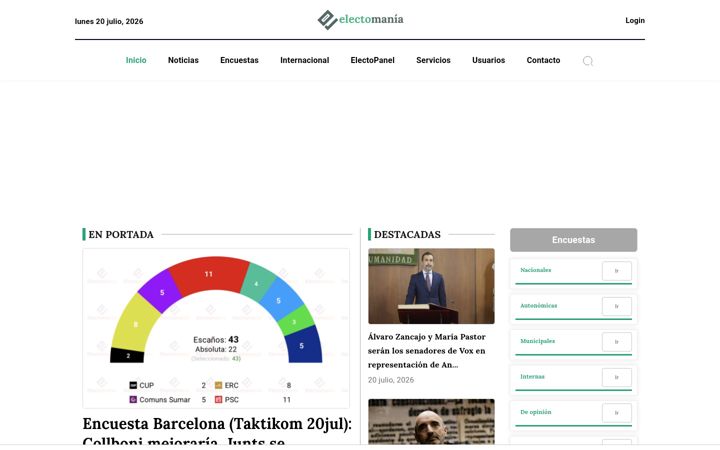This screenshot has width=720, height=450.
Task: Click the date text 'lunes 20 julio, 2026'
Action: pyautogui.click(x=109, y=21)
